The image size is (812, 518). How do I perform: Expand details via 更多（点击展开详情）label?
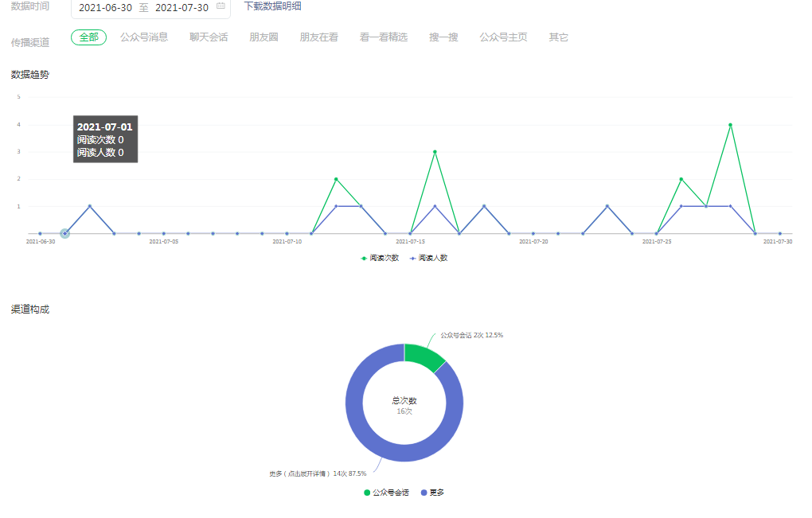point(318,473)
